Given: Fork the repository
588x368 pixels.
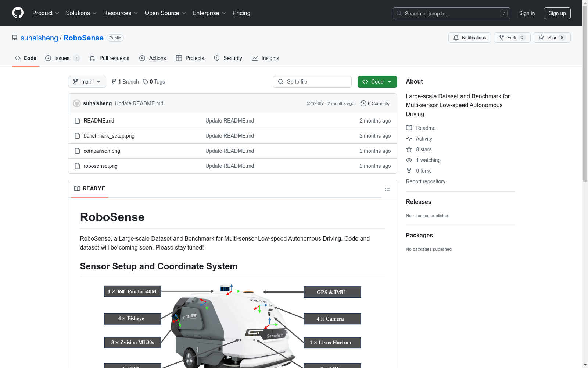Looking at the screenshot, I should (512, 38).
